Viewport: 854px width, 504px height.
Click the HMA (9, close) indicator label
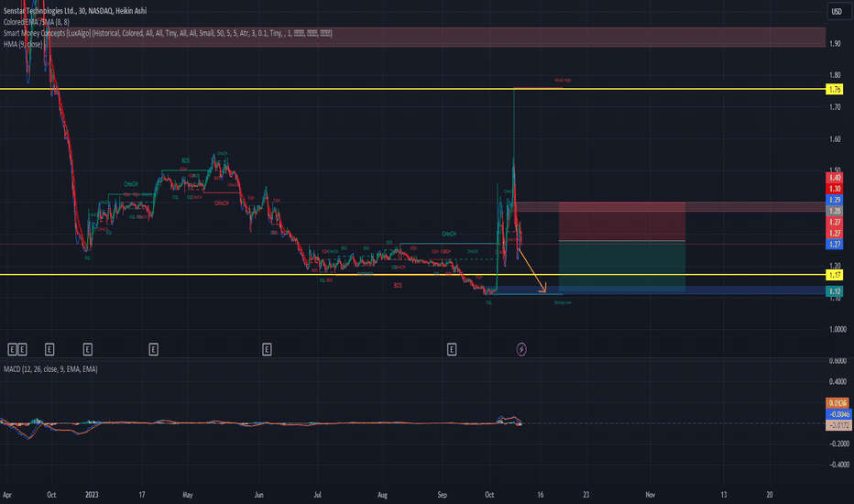(23, 44)
